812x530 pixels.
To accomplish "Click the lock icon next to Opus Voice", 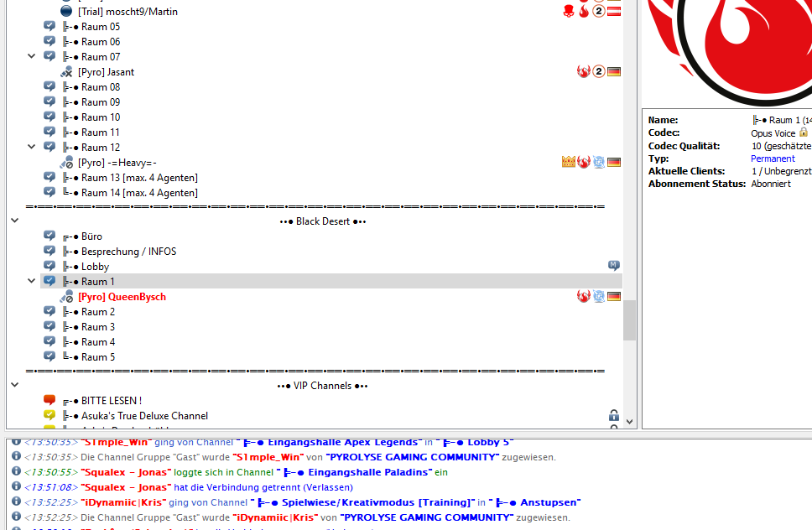I will [804, 132].
